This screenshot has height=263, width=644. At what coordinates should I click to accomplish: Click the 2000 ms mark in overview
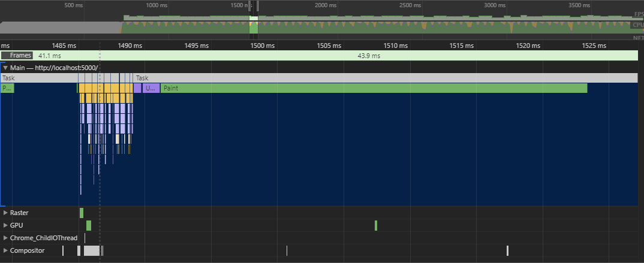pyautogui.click(x=321, y=5)
